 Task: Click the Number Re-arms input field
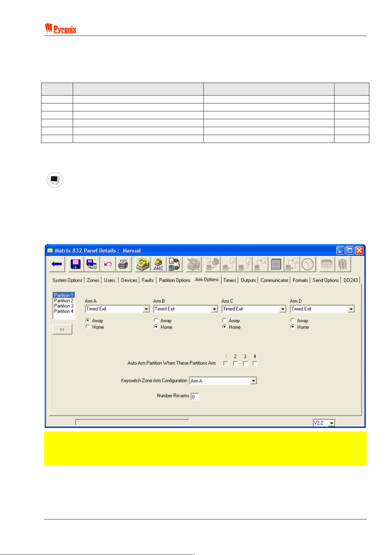click(x=195, y=397)
